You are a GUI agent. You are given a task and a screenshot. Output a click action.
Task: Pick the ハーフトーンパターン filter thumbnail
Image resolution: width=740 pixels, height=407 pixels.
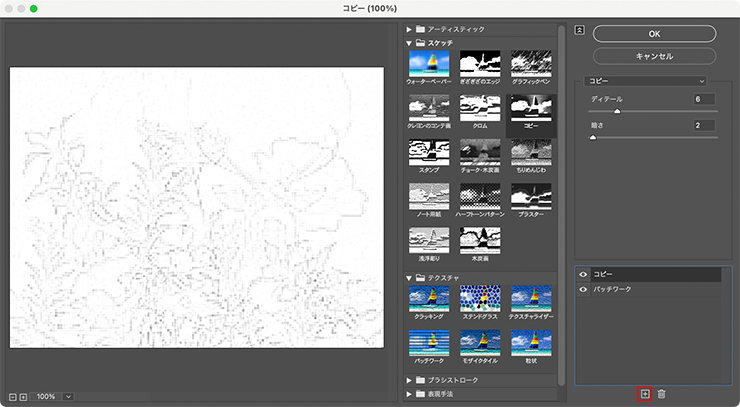click(480, 199)
